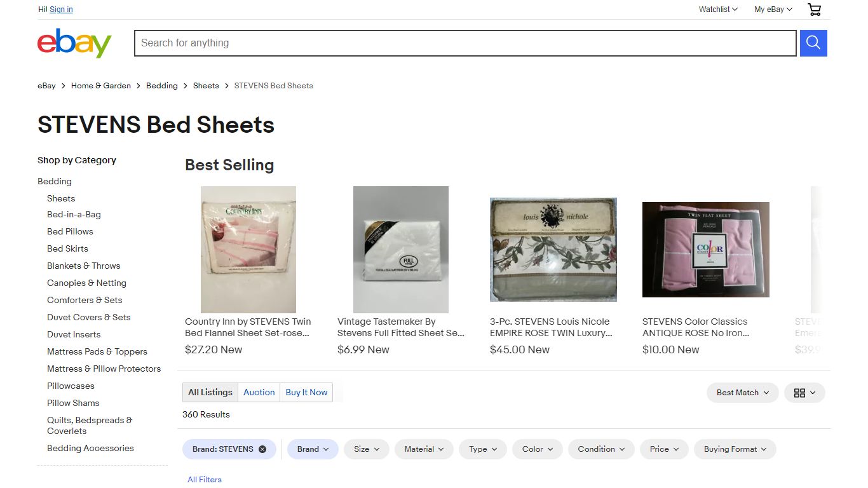Open the Louis Nicole Empire Rose thumbnail
Viewport: 868px width, 488px height.
point(553,250)
